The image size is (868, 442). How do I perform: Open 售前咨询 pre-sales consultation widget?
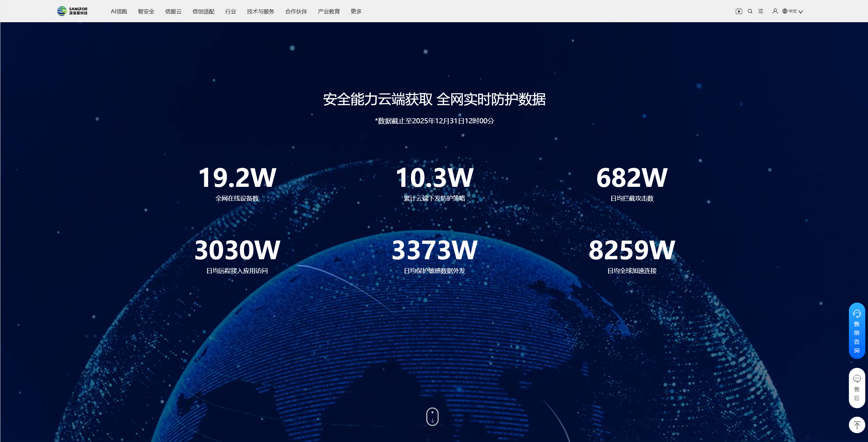(857, 331)
